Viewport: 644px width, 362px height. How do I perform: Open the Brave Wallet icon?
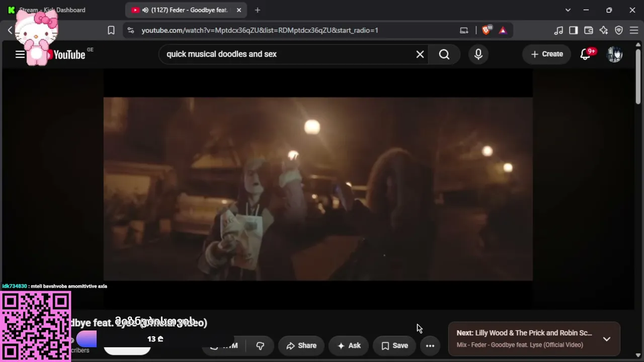click(x=589, y=30)
